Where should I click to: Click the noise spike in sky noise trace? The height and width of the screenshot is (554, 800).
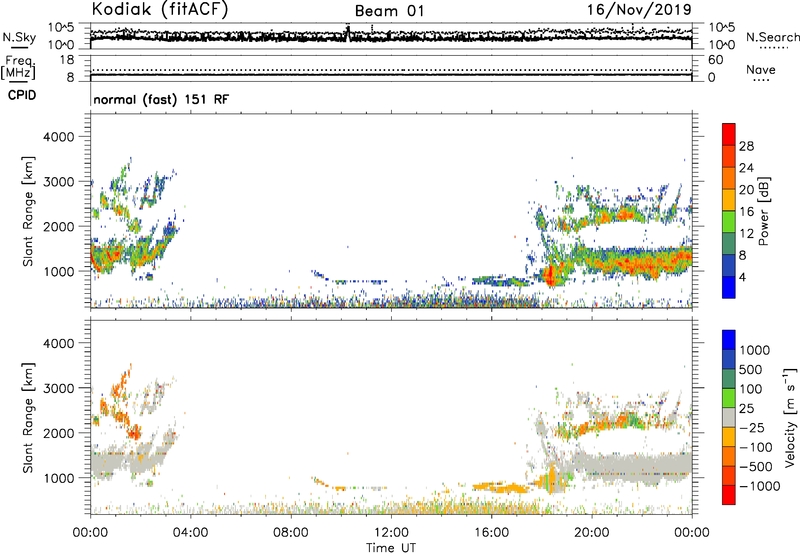click(x=348, y=34)
